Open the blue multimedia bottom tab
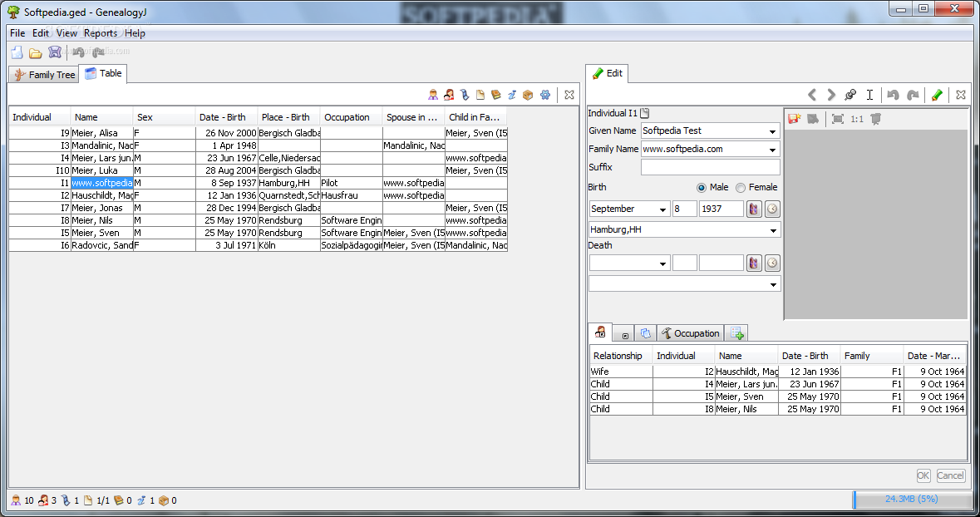The height and width of the screenshot is (517, 980). [x=646, y=334]
